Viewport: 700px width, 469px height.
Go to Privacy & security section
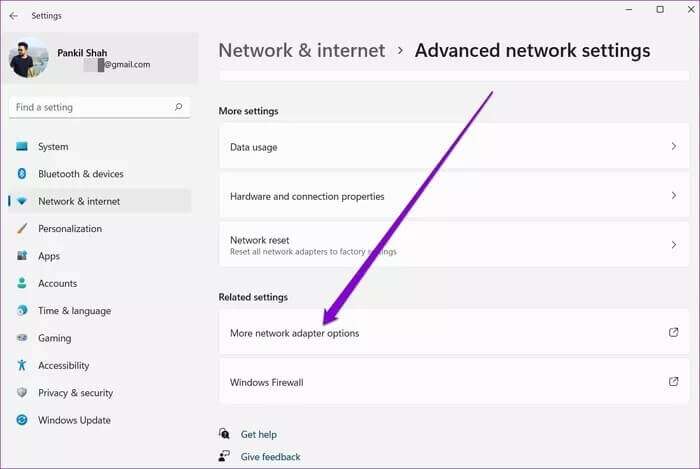click(75, 393)
